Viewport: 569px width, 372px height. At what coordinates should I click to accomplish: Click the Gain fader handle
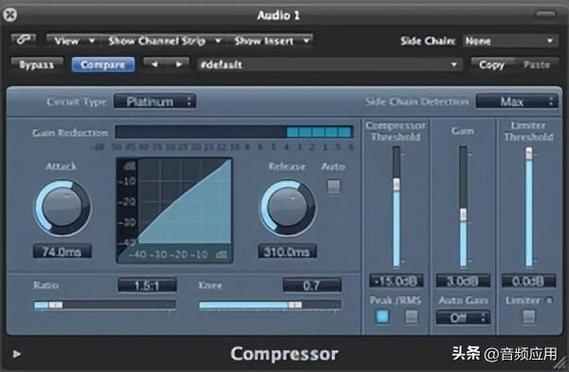(x=463, y=214)
